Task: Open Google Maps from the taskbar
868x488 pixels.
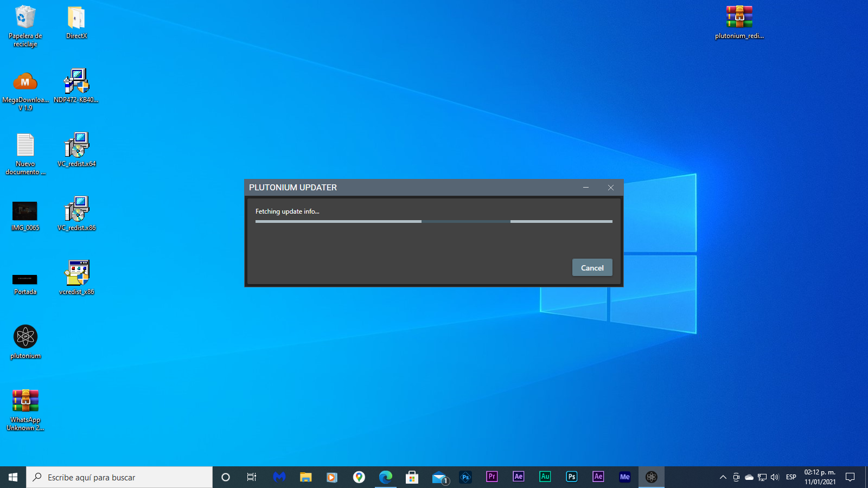Action: coord(359,477)
